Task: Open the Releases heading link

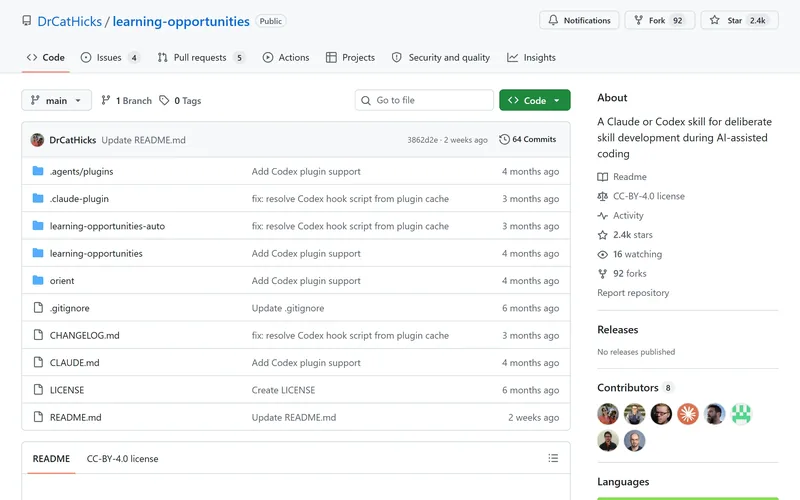Action: (618, 330)
